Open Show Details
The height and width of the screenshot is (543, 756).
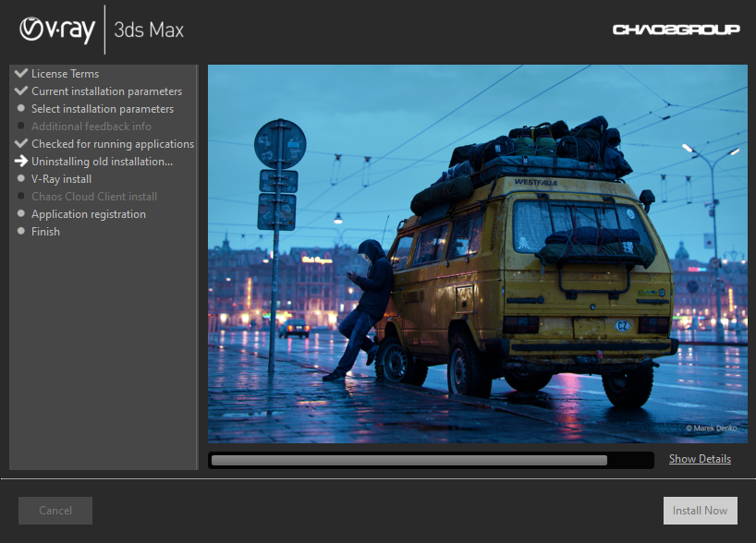[x=700, y=458]
